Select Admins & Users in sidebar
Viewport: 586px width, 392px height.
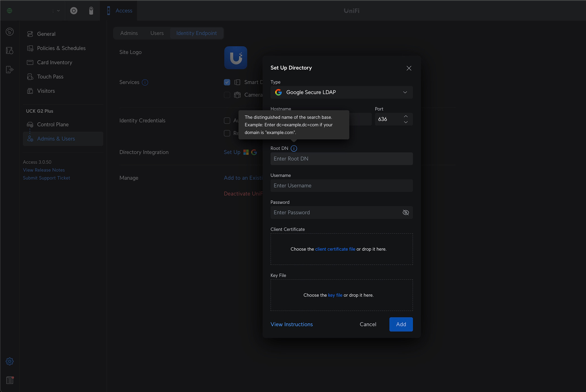[x=63, y=139]
